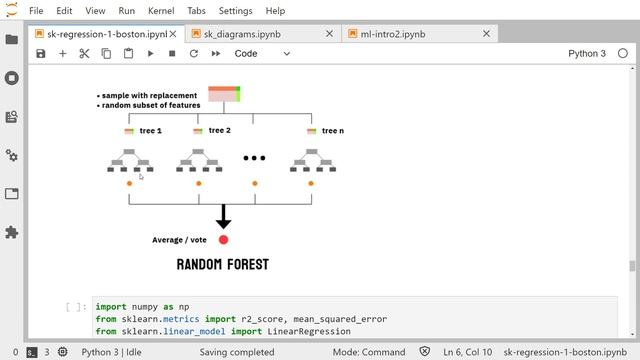The height and width of the screenshot is (360, 640).
Task: Run the selected cell
Action: pos(150,53)
